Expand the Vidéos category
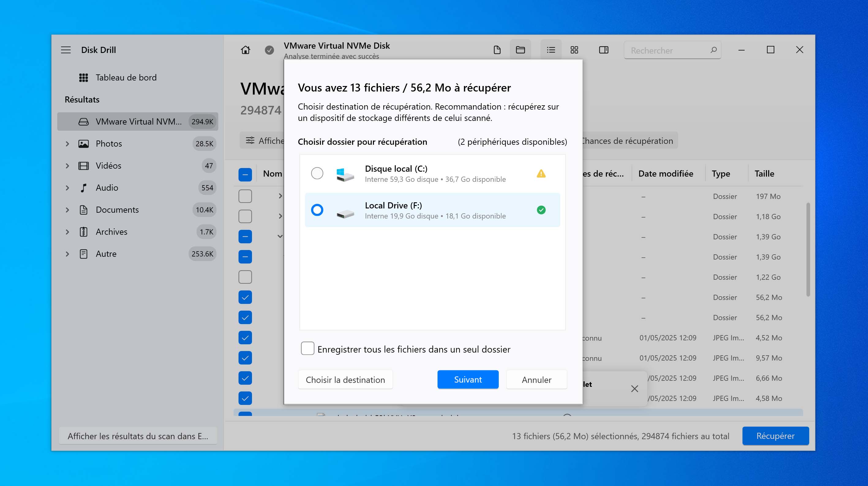This screenshot has width=868, height=486. point(67,166)
